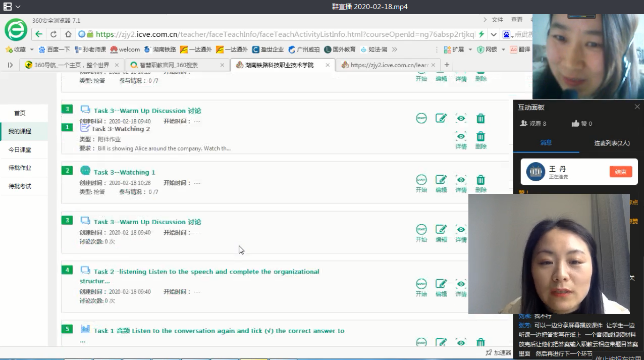Click the thumbs-up 赞 icon in 互动面板
This screenshot has height=360, width=644.
575,123
